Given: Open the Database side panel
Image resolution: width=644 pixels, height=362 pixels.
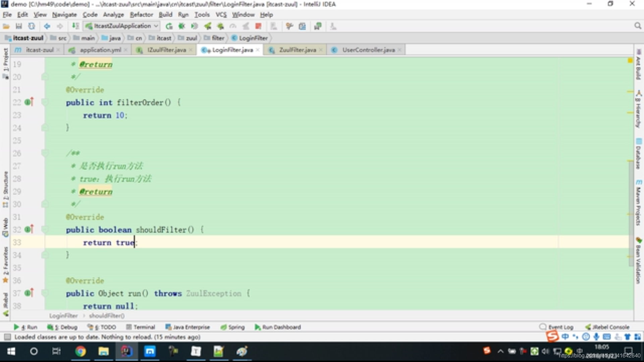Looking at the screenshot, I should [x=639, y=154].
